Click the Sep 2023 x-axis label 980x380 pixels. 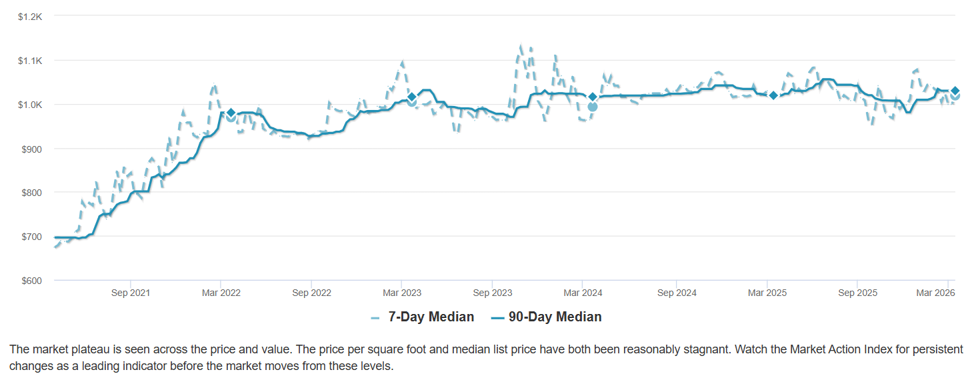pyautogui.click(x=492, y=293)
